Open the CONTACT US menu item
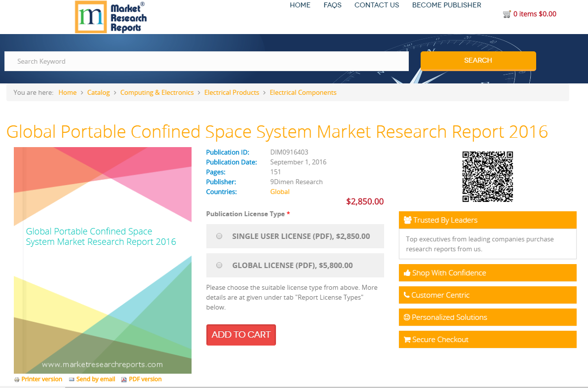Viewport: 588px width, 388px height. tap(377, 5)
